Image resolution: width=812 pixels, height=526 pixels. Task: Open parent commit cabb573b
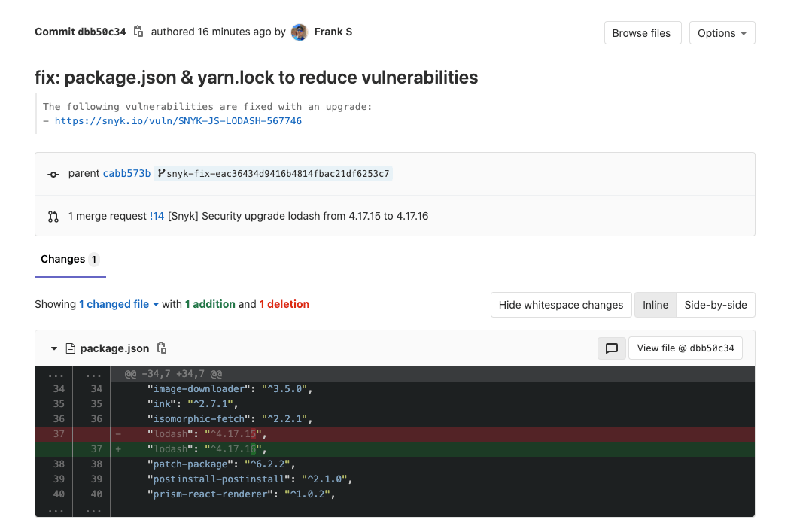point(126,174)
